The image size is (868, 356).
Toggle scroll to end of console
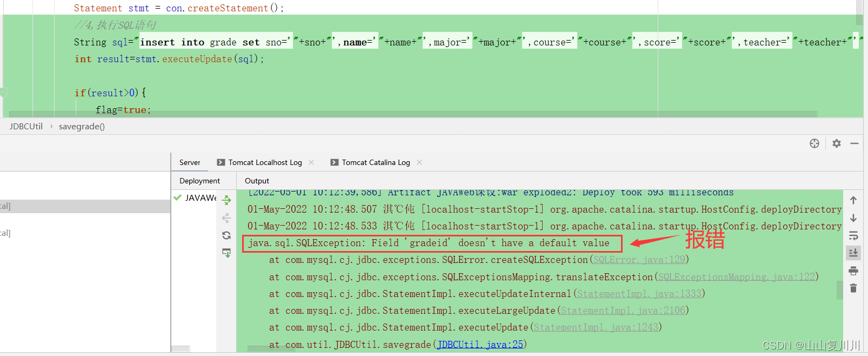(x=853, y=253)
